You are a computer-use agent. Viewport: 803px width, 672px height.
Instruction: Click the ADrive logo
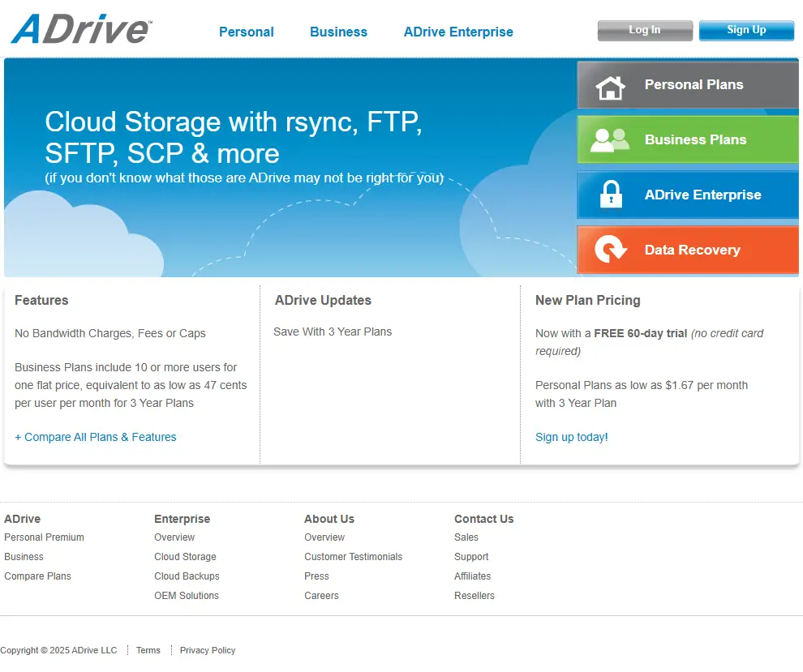coord(81,29)
